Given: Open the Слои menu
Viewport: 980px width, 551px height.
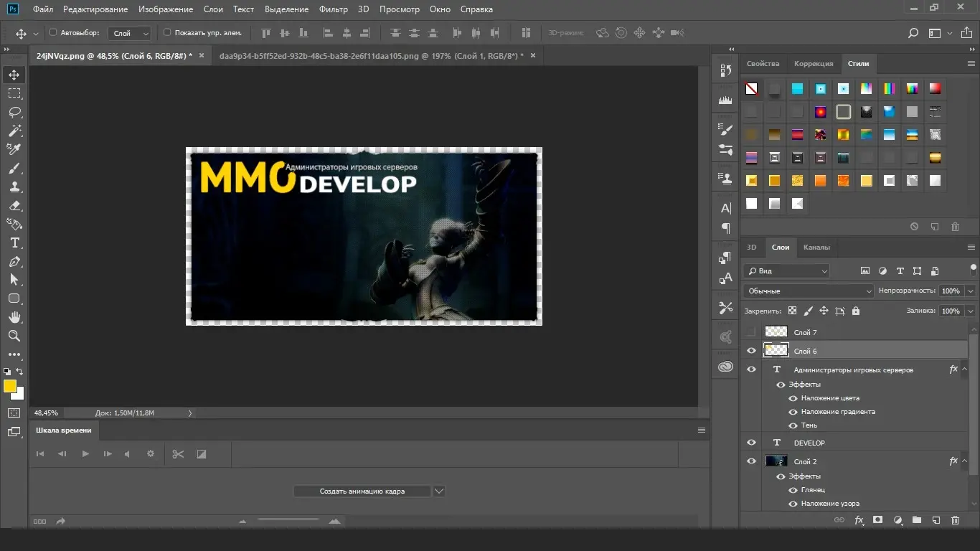Looking at the screenshot, I should coord(213,9).
